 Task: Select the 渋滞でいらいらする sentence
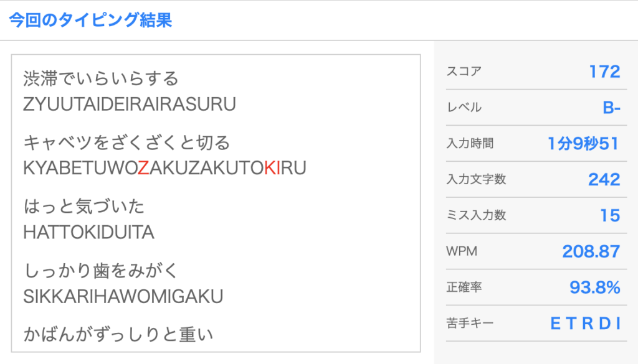[101, 79]
